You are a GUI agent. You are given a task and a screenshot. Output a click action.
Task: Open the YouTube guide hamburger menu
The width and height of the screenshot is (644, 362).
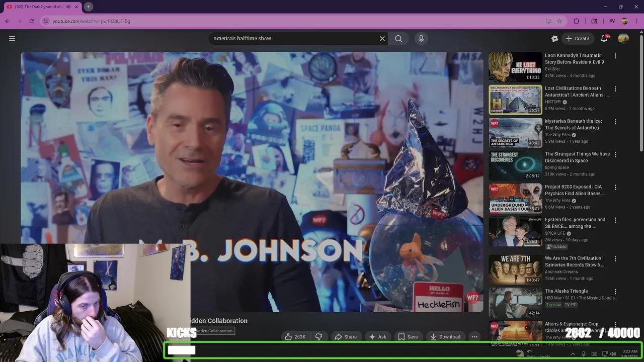12,38
